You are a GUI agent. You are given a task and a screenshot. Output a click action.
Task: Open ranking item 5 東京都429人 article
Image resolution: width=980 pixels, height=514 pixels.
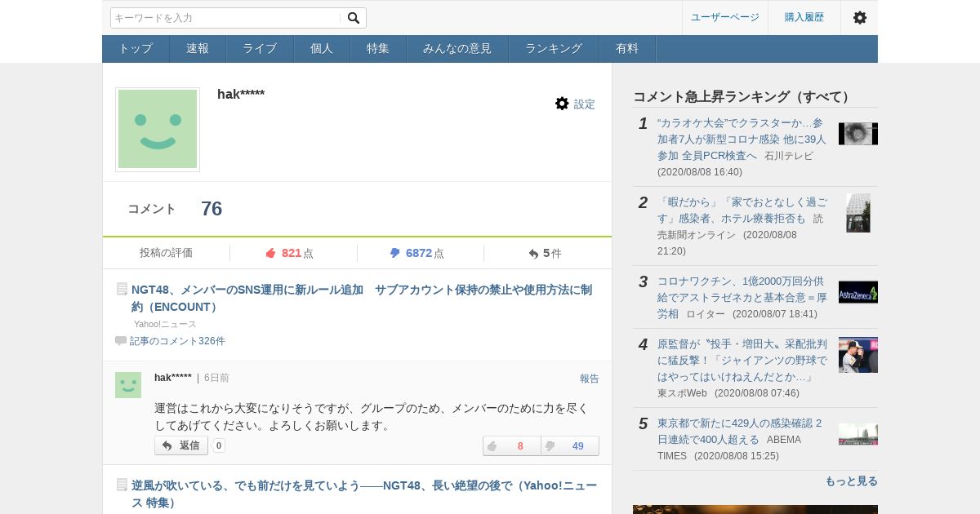click(739, 431)
